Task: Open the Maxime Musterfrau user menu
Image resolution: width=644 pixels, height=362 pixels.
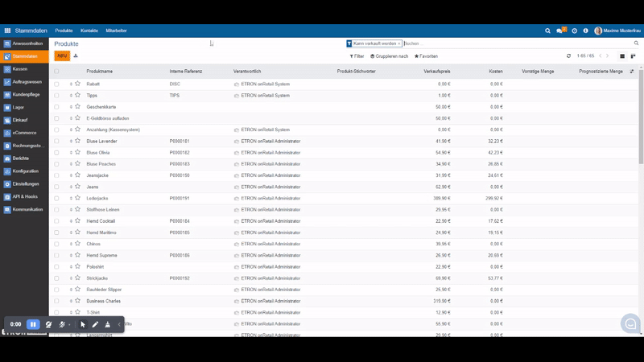Action: (616, 31)
